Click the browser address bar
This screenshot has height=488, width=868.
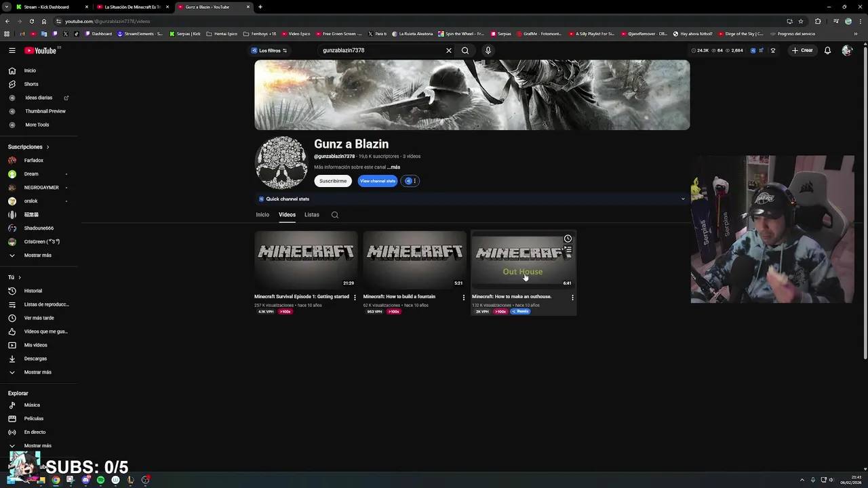(x=420, y=21)
